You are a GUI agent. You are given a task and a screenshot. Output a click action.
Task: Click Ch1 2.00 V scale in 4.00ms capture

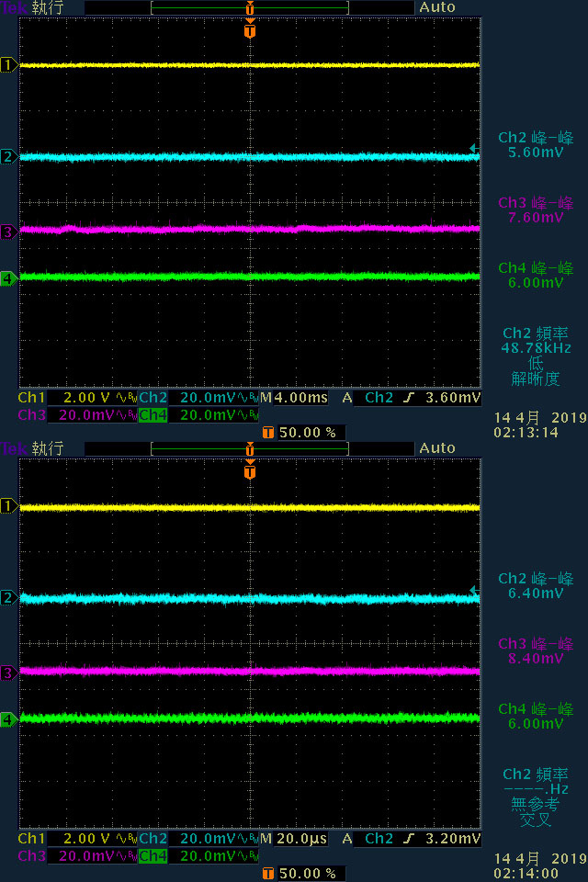click(87, 398)
